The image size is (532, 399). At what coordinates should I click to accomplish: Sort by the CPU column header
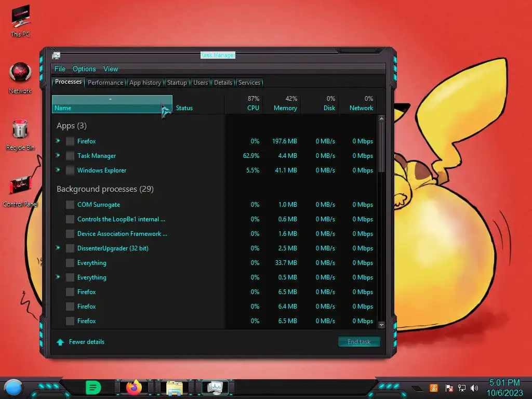point(244,104)
